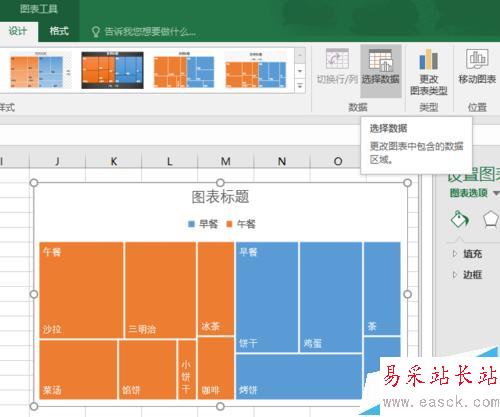
Task: Click the chart top-left resize handle
Action: click(34, 183)
